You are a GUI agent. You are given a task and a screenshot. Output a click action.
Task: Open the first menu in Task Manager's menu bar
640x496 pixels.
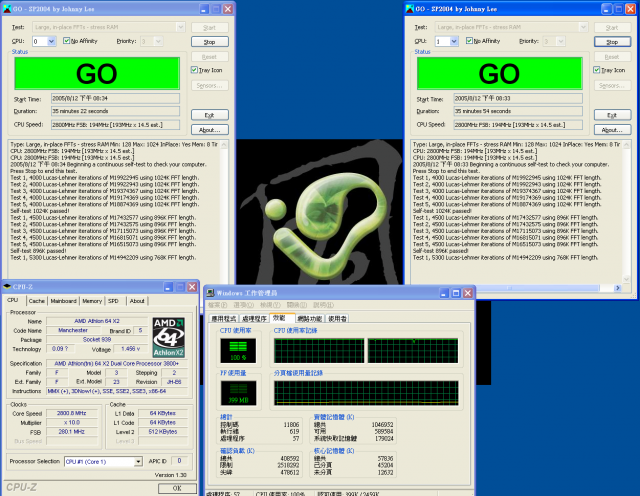(217, 305)
